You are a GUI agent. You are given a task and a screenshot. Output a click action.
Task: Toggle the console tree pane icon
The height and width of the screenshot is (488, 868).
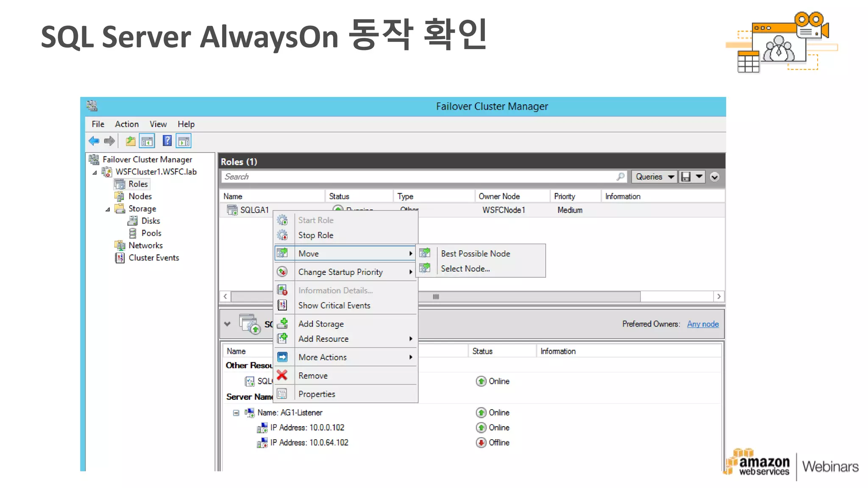click(147, 141)
